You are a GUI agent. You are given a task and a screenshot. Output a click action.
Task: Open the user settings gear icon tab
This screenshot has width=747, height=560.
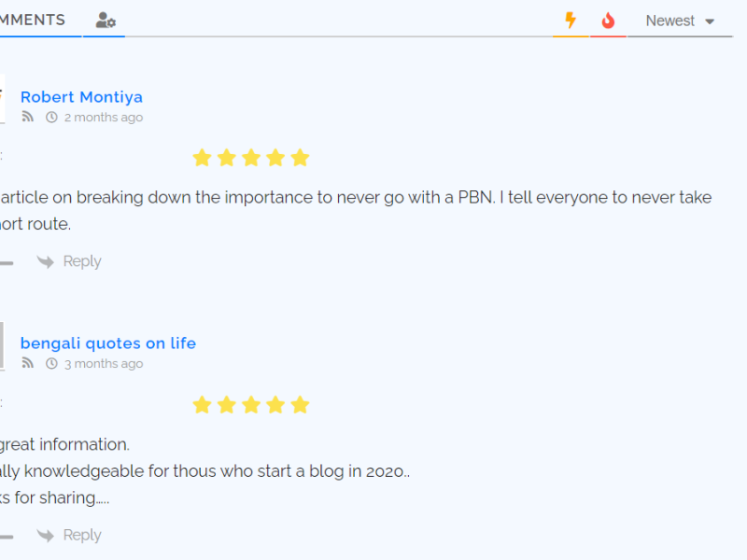tap(106, 21)
